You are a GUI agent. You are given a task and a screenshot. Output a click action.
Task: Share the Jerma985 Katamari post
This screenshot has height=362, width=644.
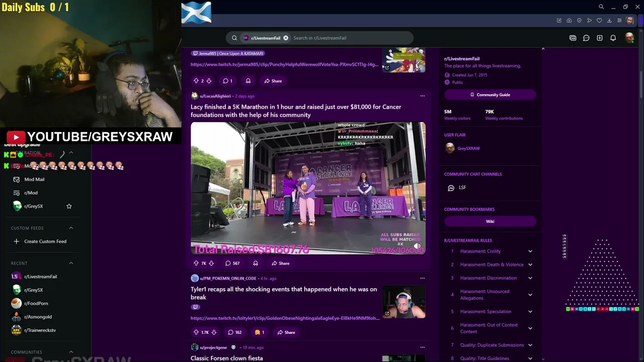pos(273,81)
